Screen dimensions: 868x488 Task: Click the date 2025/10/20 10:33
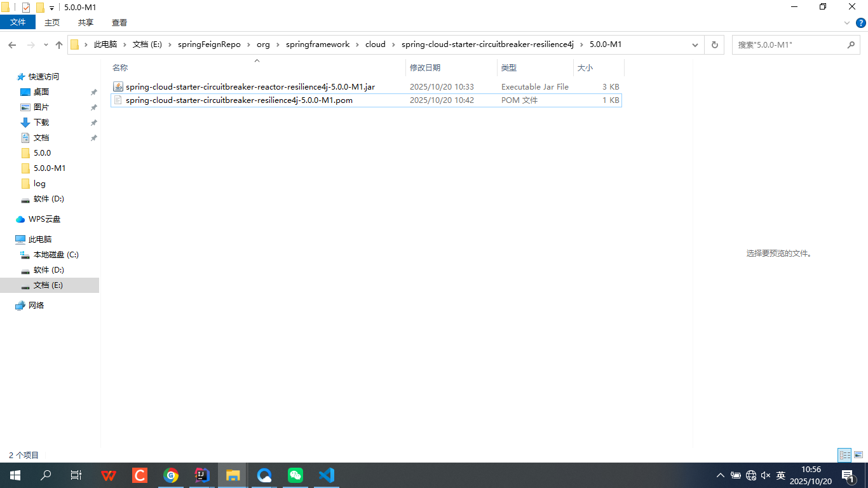(442, 86)
